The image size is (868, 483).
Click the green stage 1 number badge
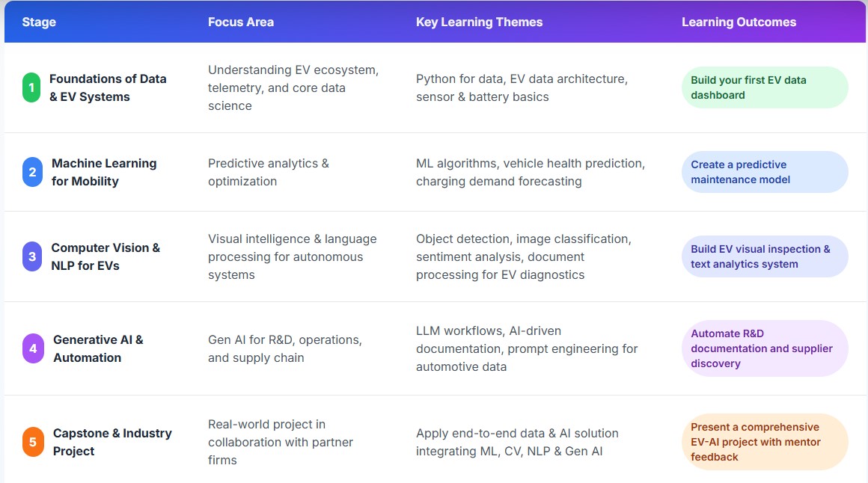point(31,87)
